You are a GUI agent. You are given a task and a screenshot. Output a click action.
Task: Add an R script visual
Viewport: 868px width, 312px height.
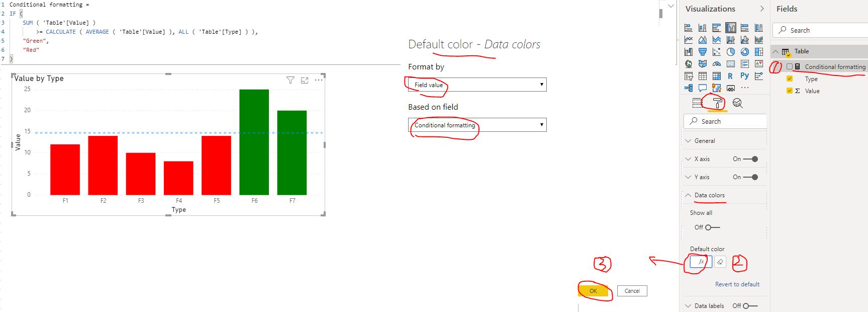point(730,76)
